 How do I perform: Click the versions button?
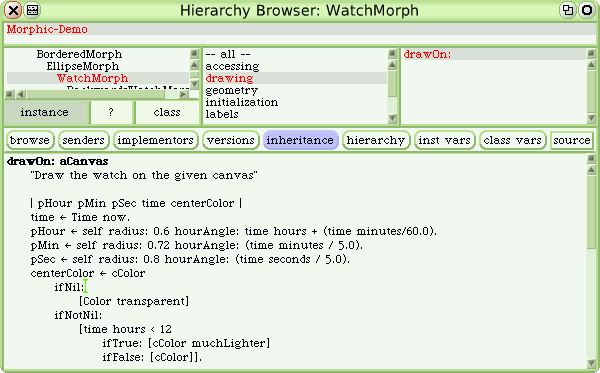click(231, 140)
